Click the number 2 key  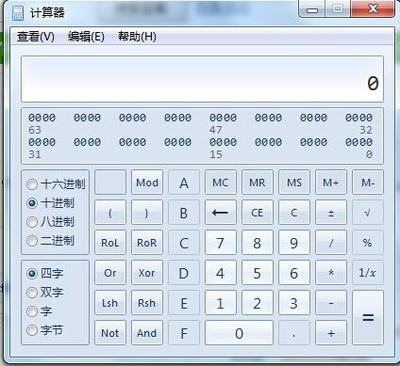pos(257,303)
